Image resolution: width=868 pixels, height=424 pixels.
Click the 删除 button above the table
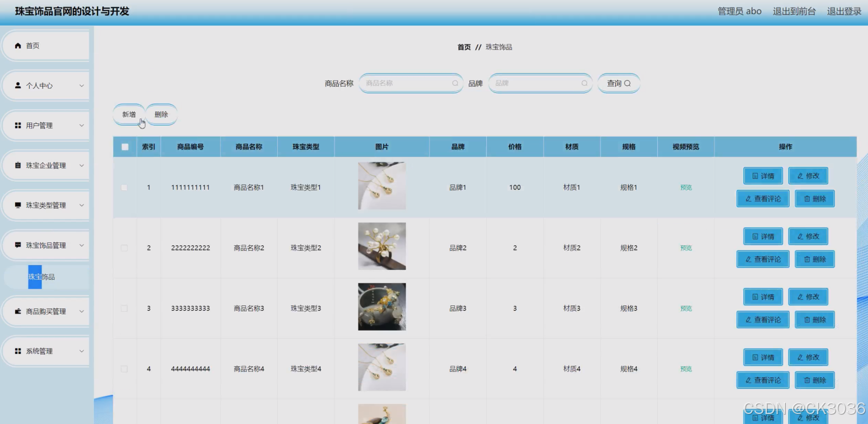point(161,114)
